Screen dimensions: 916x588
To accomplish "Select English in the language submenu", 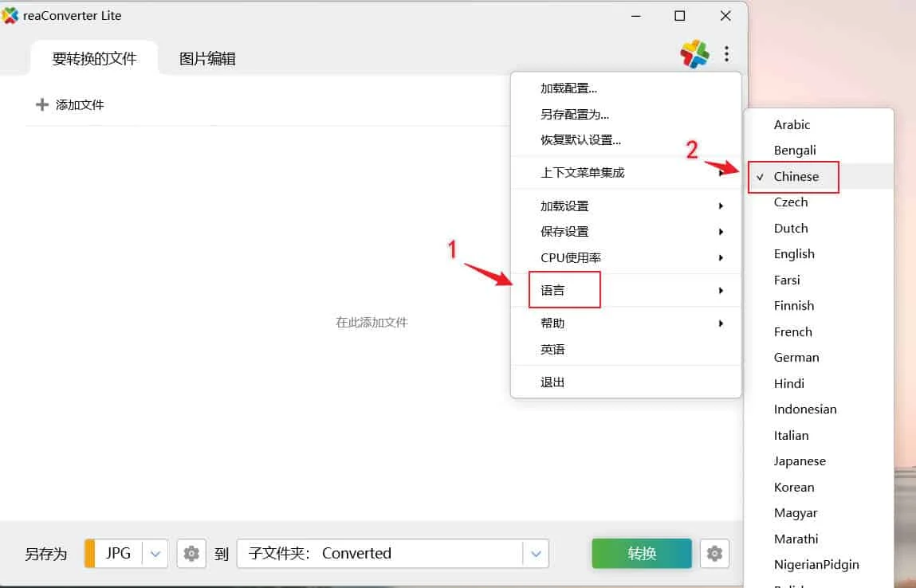I will pyautogui.click(x=793, y=253).
